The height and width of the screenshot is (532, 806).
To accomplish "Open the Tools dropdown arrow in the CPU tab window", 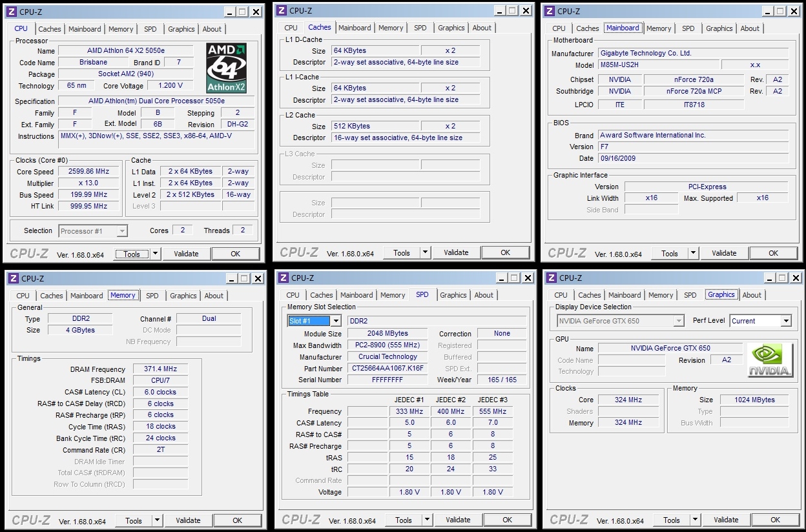I will tap(155, 254).
